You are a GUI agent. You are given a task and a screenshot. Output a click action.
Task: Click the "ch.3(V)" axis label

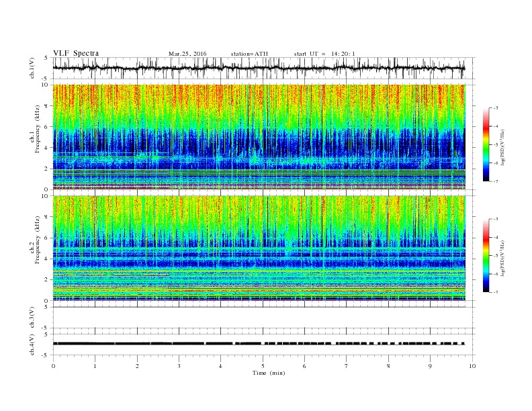pyautogui.click(x=32, y=318)
